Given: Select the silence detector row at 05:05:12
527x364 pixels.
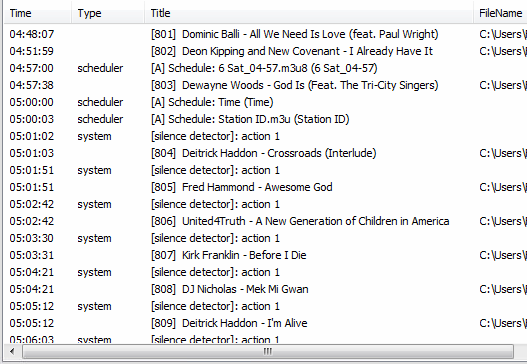Looking at the screenshot, I should coord(266,306).
